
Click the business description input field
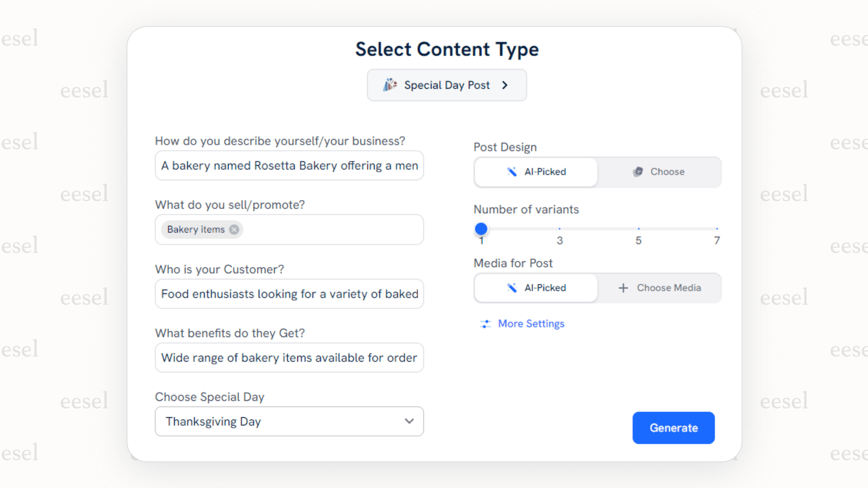289,165
